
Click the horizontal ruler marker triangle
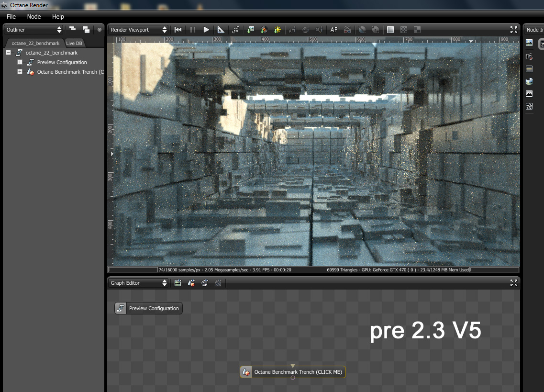471,41
